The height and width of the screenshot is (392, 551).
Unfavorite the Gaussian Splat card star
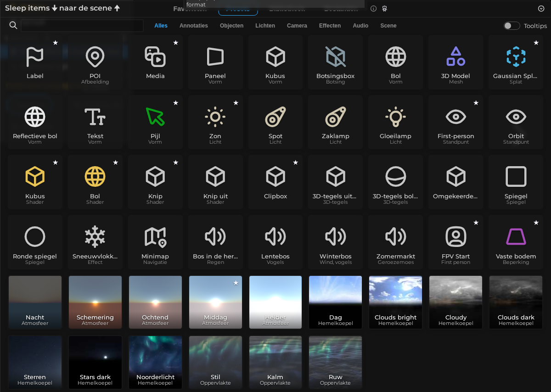pyautogui.click(x=536, y=42)
